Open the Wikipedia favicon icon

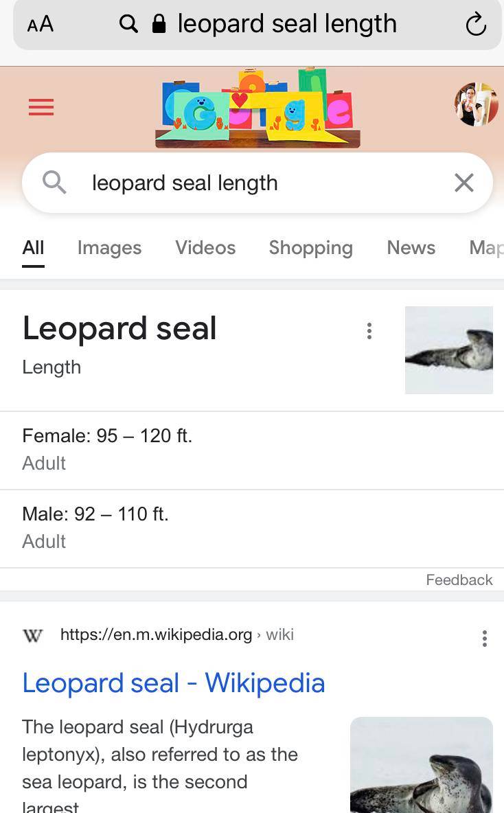(x=32, y=635)
